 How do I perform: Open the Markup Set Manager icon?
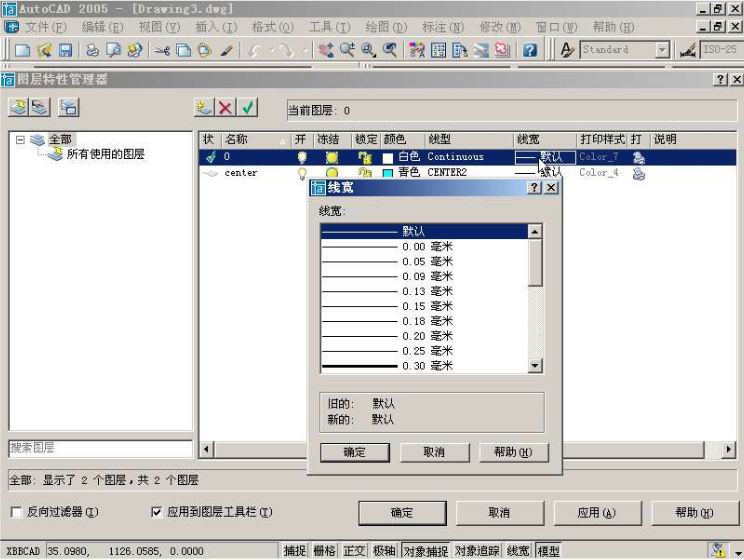502,49
